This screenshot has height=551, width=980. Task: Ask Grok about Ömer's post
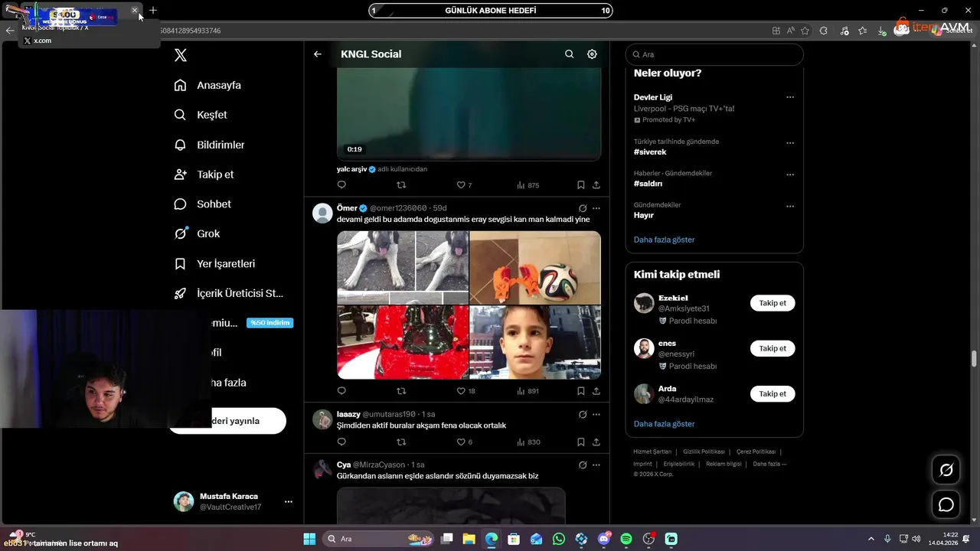(x=583, y=208)
